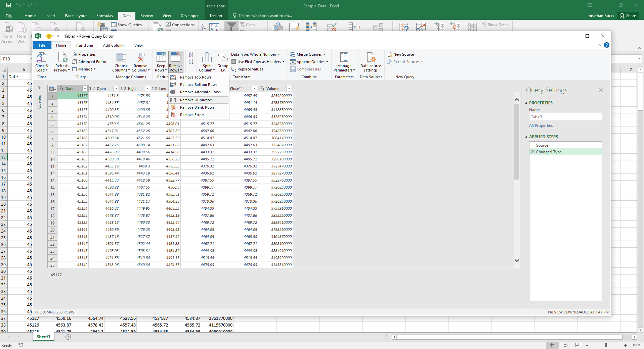Open the Open column filter dropdown
Image resolution: width=644 pixels, height=349 pixels.
116,89
